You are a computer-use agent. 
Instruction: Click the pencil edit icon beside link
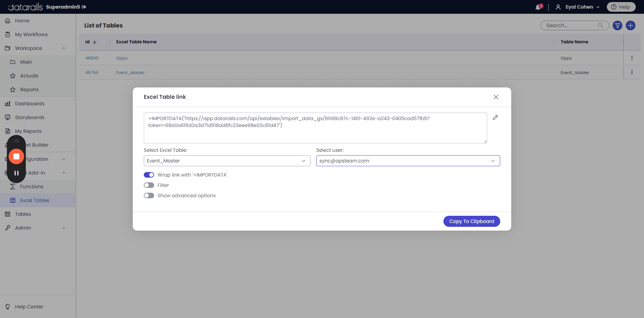click(495, 117)
